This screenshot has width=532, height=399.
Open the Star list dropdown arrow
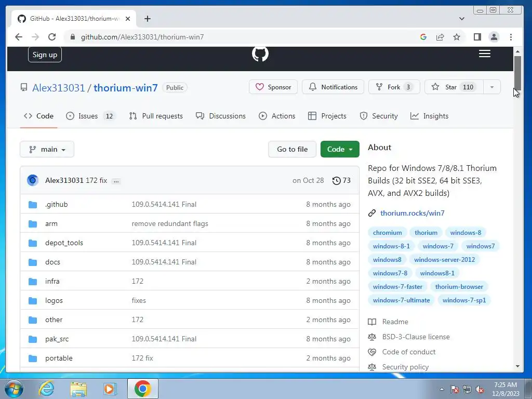(x=491, y=87)
